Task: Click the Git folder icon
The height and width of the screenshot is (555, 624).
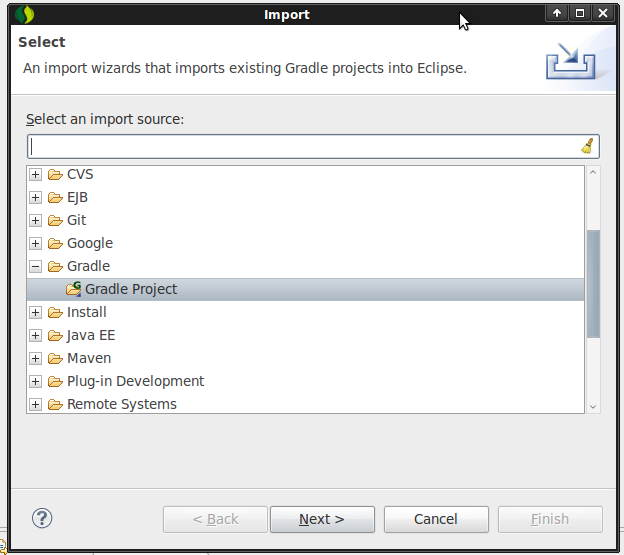Action: pyautogui.click(x=55, y=220)
